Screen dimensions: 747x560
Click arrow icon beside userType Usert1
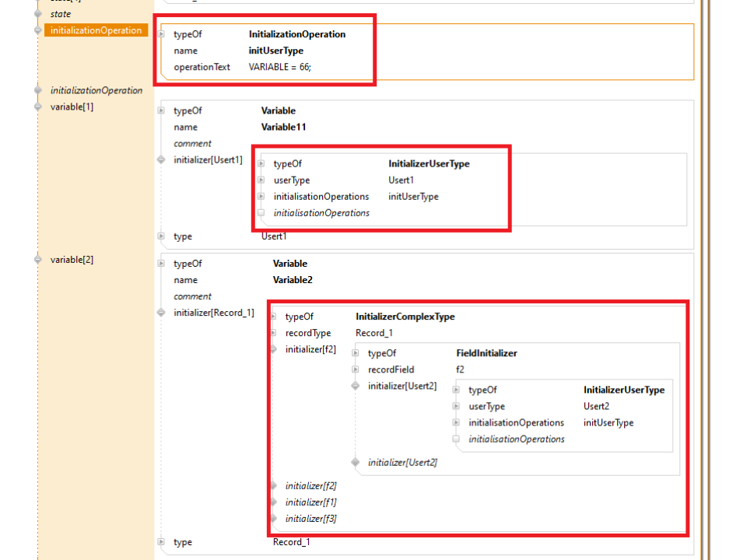261,180
